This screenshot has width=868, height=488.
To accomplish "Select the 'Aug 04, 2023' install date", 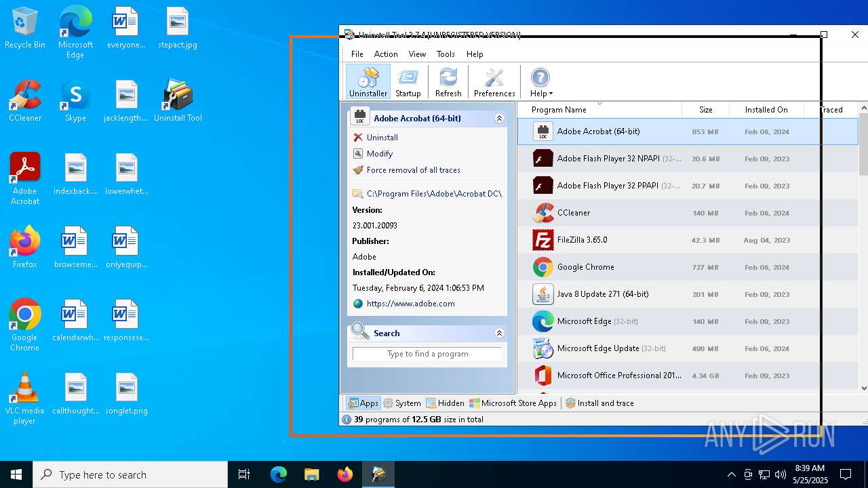I will pos(766,240).
